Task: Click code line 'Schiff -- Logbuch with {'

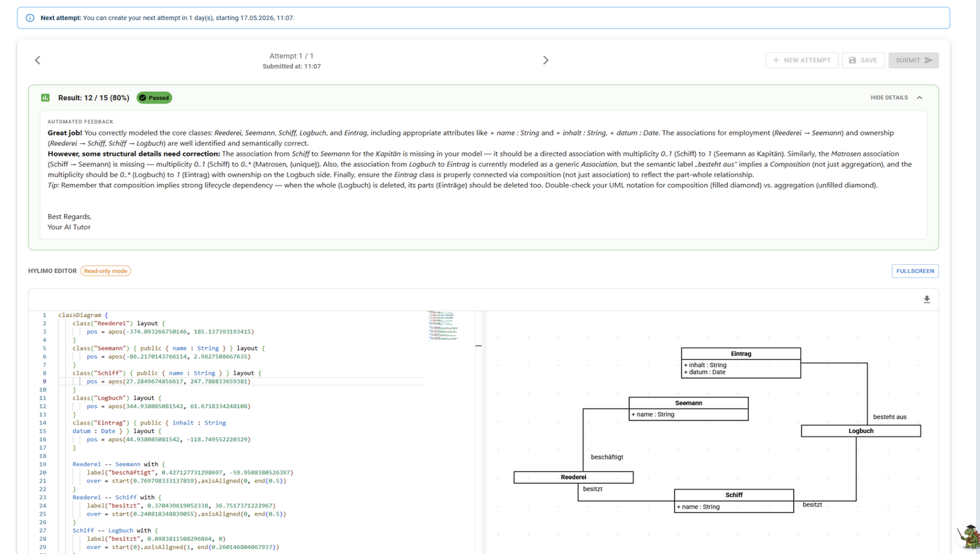Action: tap(115, 530)
